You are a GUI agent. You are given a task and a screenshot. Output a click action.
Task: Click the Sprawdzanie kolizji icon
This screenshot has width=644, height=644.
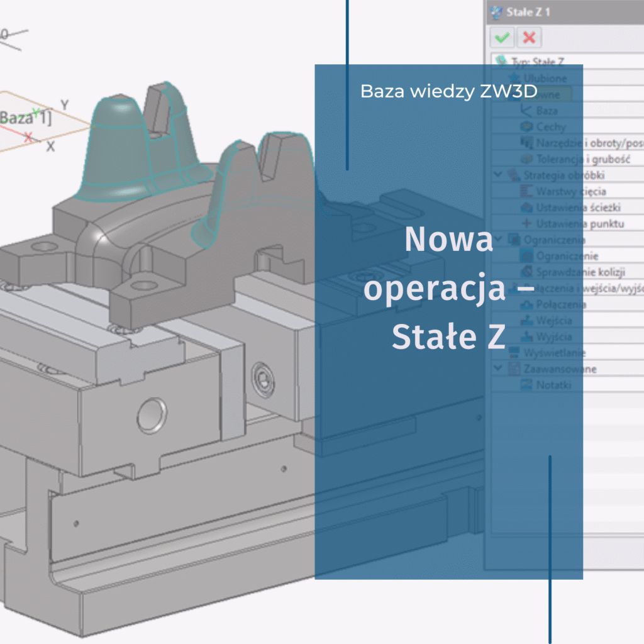pos(526,272)
